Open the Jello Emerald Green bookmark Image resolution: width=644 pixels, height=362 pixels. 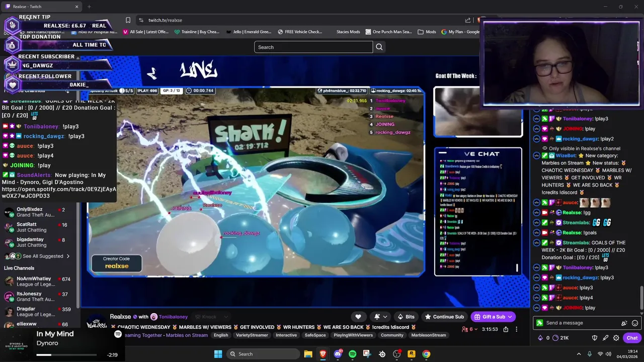(248, 32)
